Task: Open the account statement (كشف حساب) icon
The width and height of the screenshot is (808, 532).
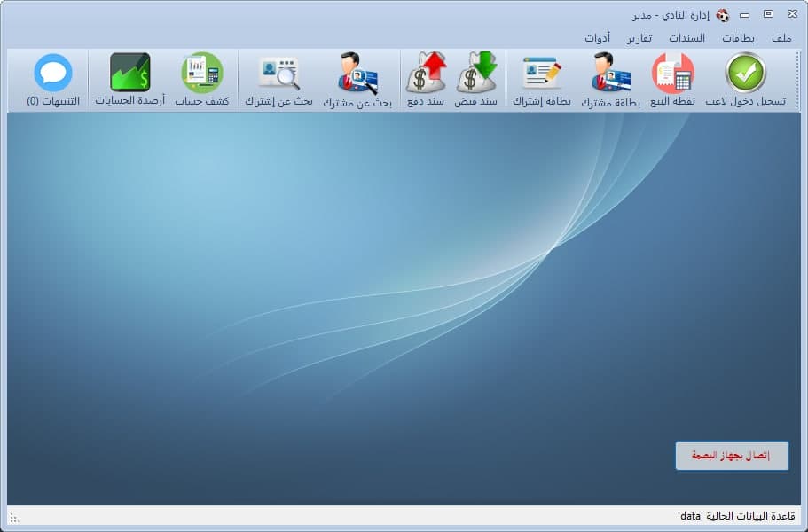Action: point(202,80)
